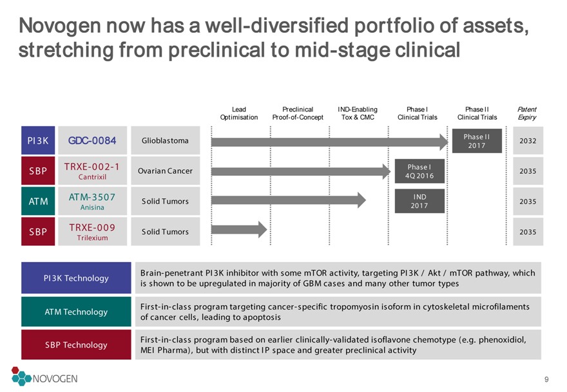Viewport: 567px width, 392px height.
Task: Click the Phase I 4Q 2016 milestone box
Action: (419, 171)
